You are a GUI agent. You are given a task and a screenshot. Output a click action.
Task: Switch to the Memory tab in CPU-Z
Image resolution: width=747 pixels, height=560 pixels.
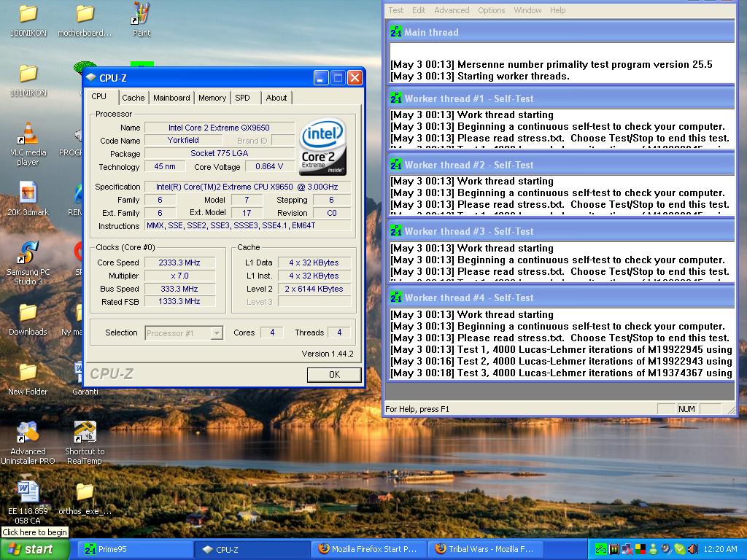[x=212, y=98]
